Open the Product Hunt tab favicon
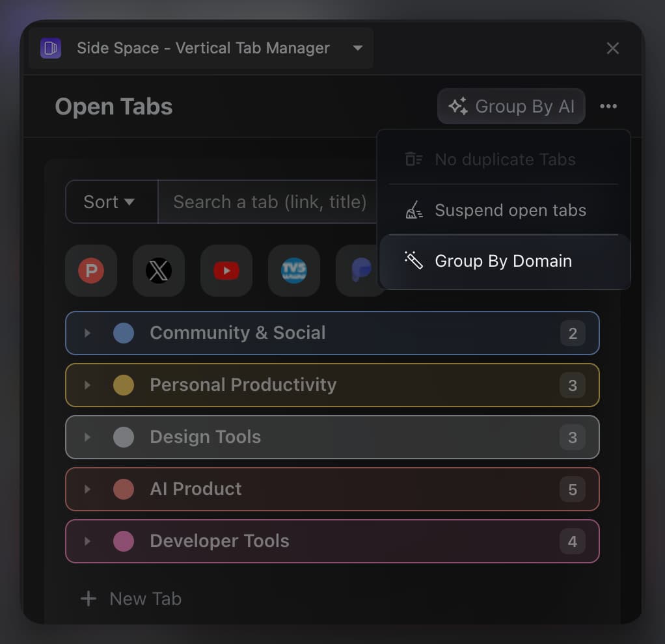Screen dimensions: 665x644 [x=91, y=271]
